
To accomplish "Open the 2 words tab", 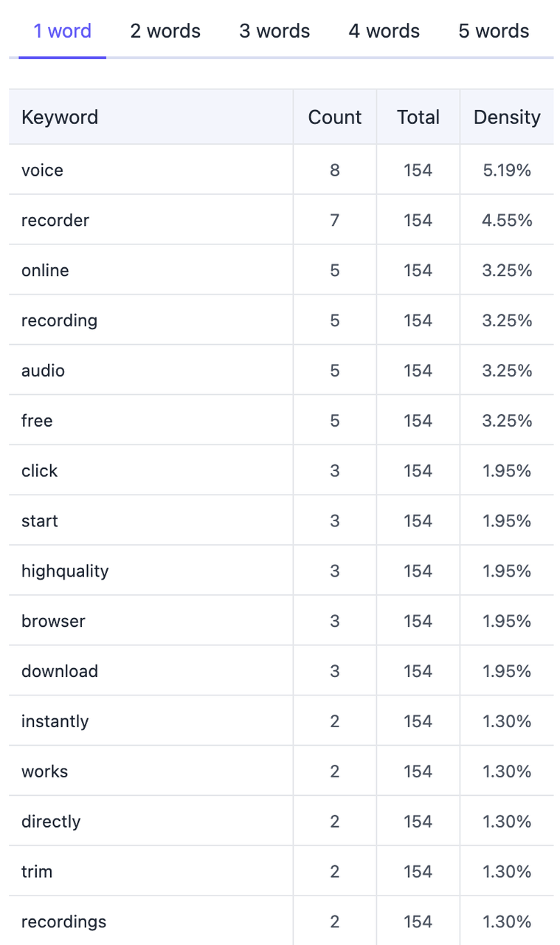I will [165, 31].
